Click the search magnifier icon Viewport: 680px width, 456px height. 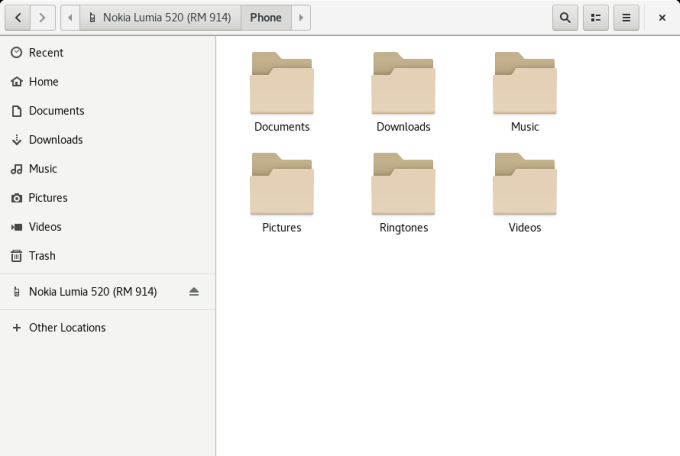565,17
